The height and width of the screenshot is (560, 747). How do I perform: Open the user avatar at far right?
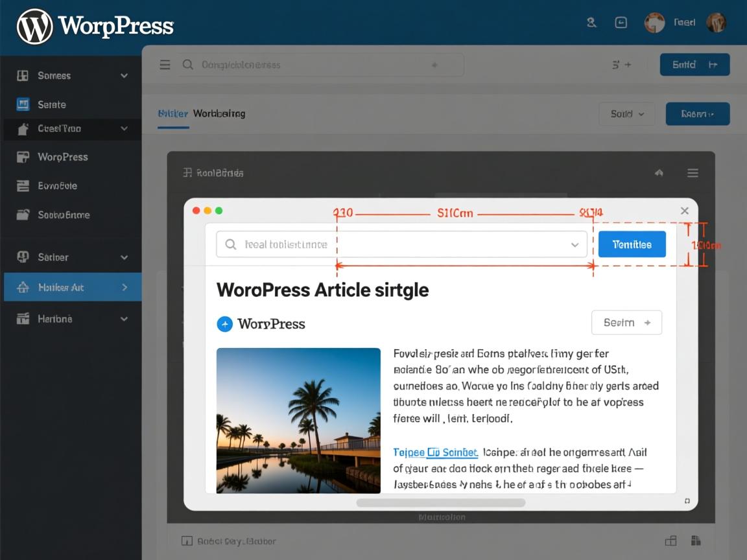716,23
